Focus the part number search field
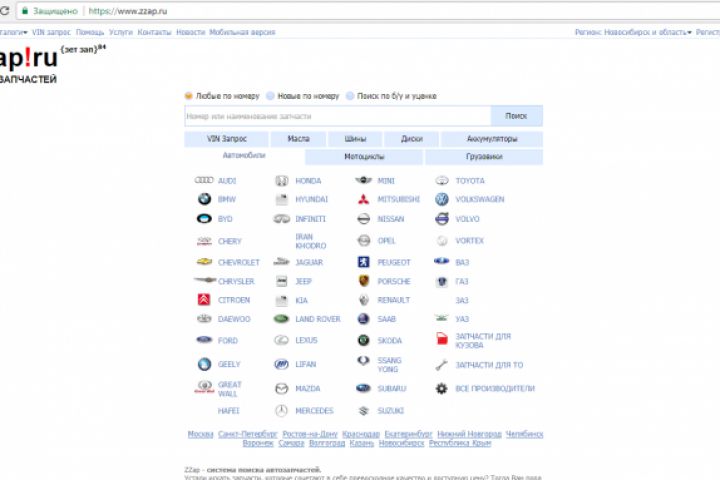The height and width of the screenshot is (480, 720). (338, 116)
